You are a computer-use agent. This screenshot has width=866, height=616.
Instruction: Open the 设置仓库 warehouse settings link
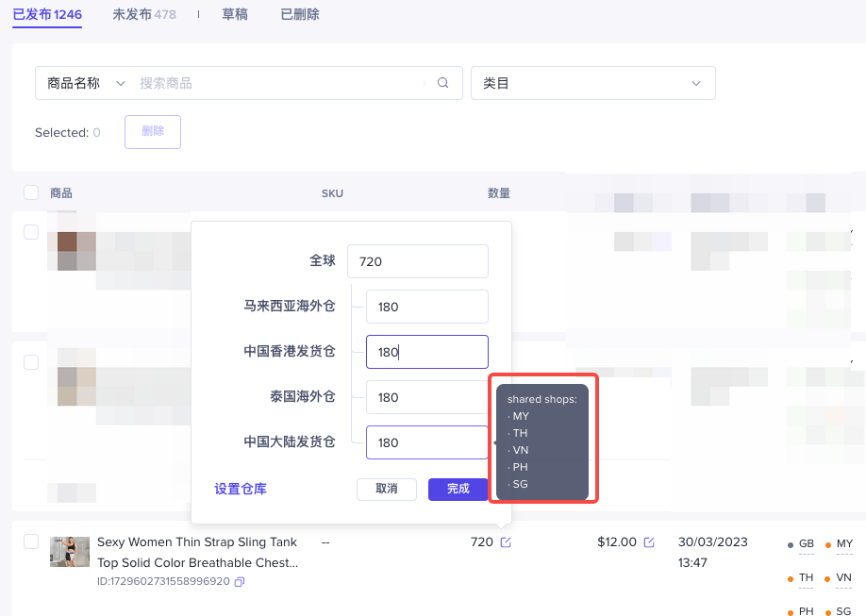(x=241, y=489)
